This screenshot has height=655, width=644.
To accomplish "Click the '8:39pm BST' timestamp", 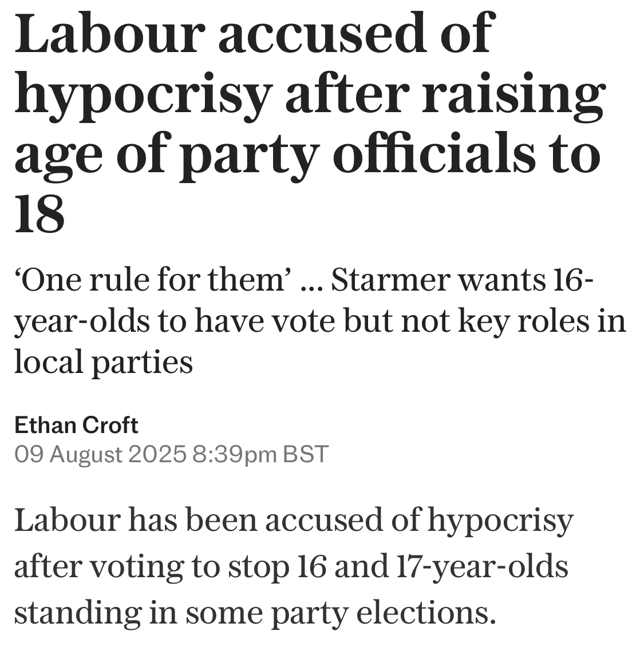I will click(261, 454).
